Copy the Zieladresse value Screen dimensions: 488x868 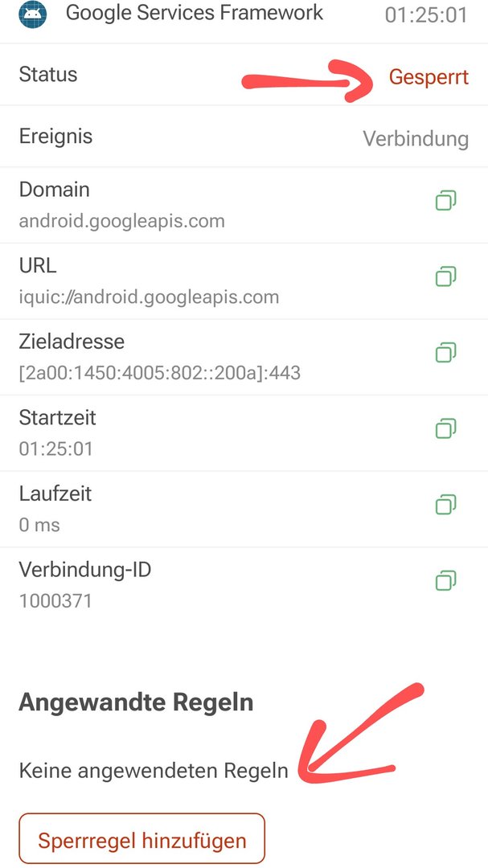tap(445, 353)
